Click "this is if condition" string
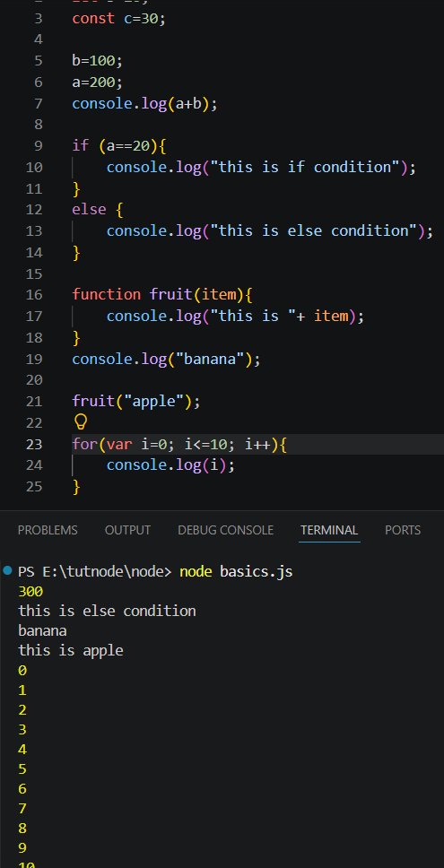 [x=306, y=167]
